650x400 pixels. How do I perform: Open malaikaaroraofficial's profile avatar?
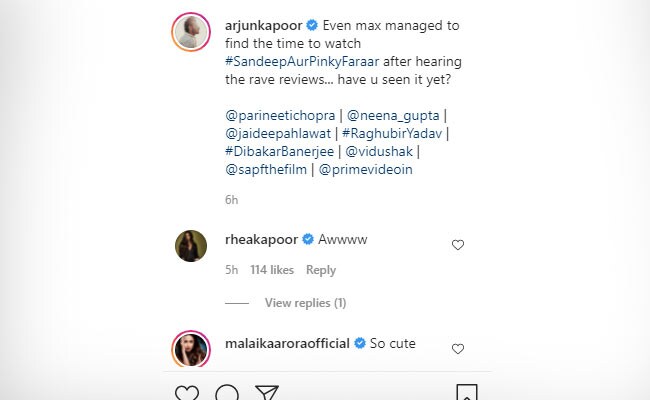pos(190,347)
